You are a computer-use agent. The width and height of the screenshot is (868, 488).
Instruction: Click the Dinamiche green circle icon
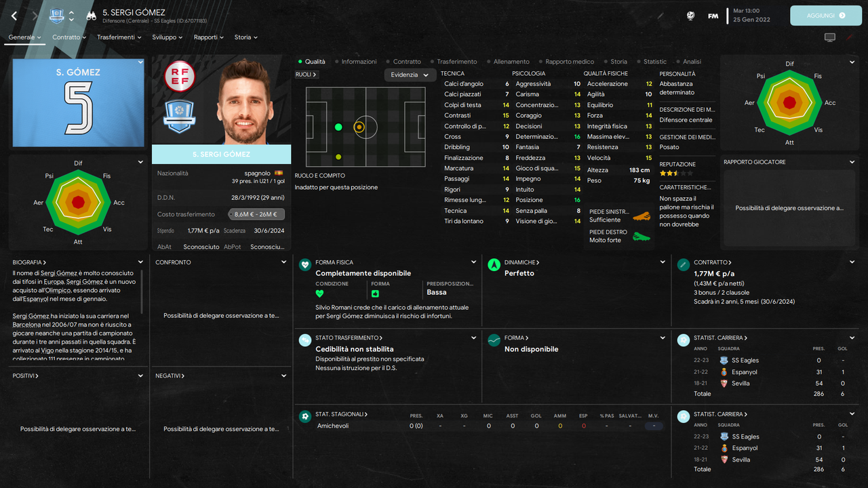(494, 264)
